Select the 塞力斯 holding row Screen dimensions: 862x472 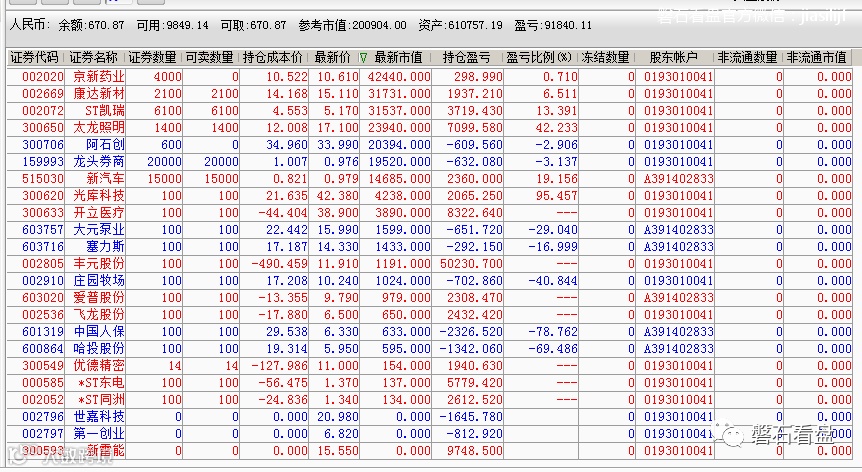point(429,247)
